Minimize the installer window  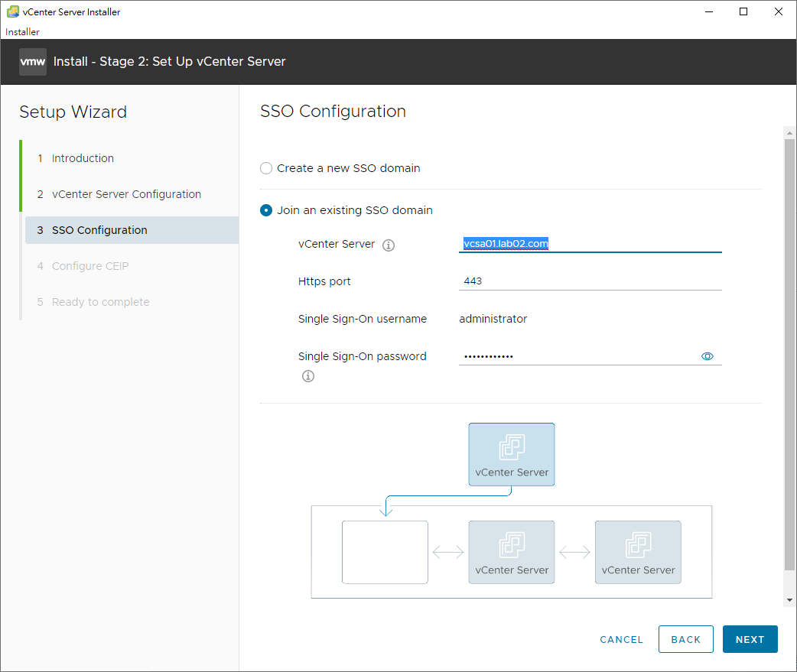709,11
